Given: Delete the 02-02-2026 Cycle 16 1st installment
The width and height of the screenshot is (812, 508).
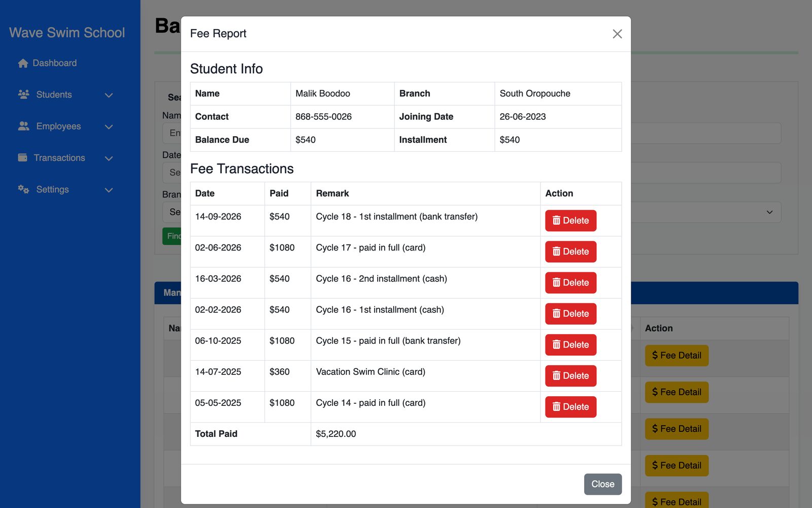Looking at the screenshot, I should click(570, 313).
